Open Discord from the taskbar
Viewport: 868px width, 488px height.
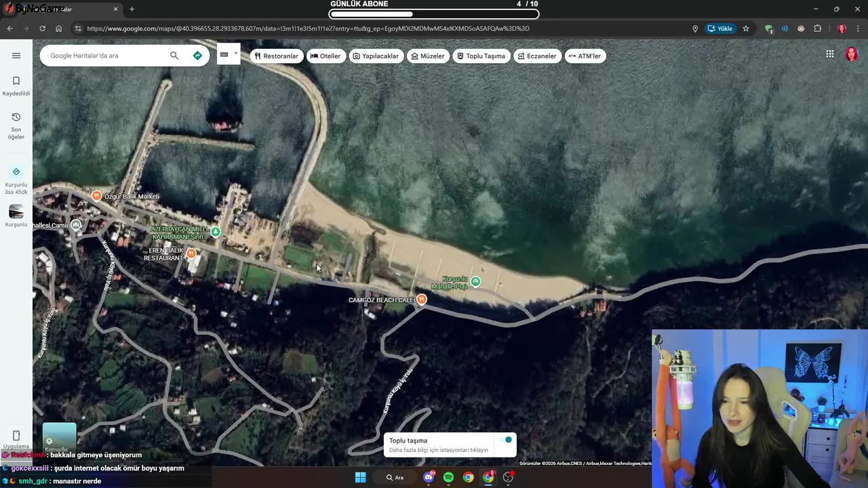(x=429, y=477)
